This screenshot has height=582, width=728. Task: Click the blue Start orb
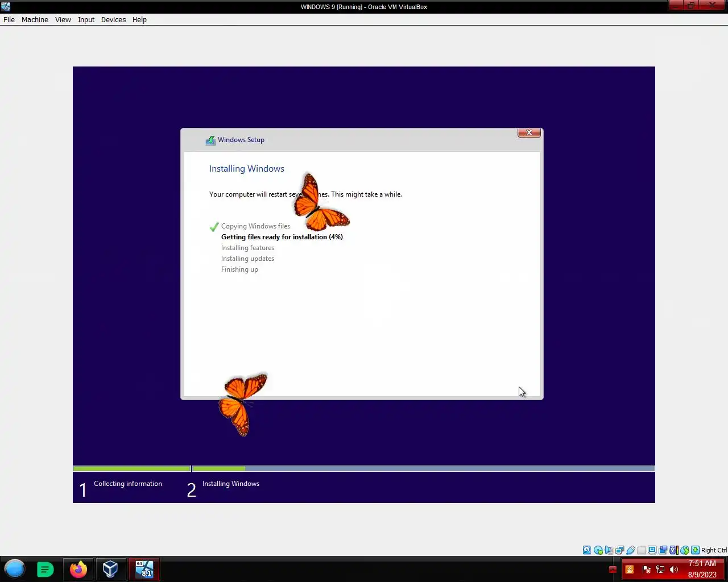[15, 569]
